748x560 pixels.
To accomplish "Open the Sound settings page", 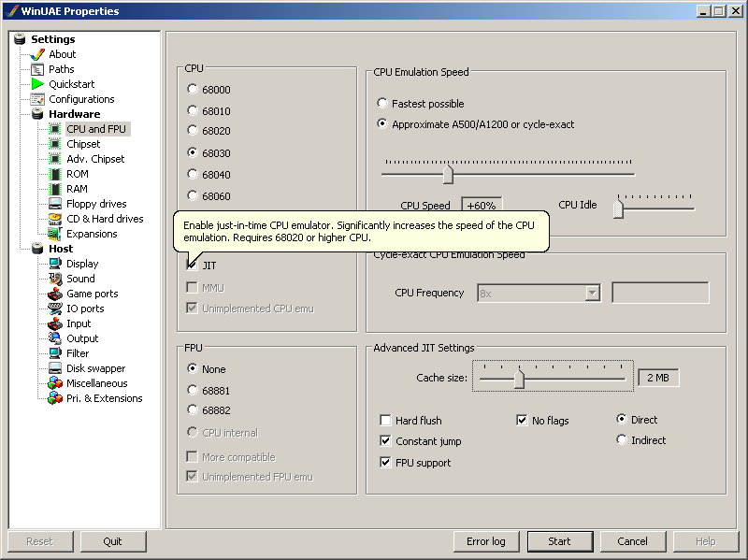I will coord(80,279).
